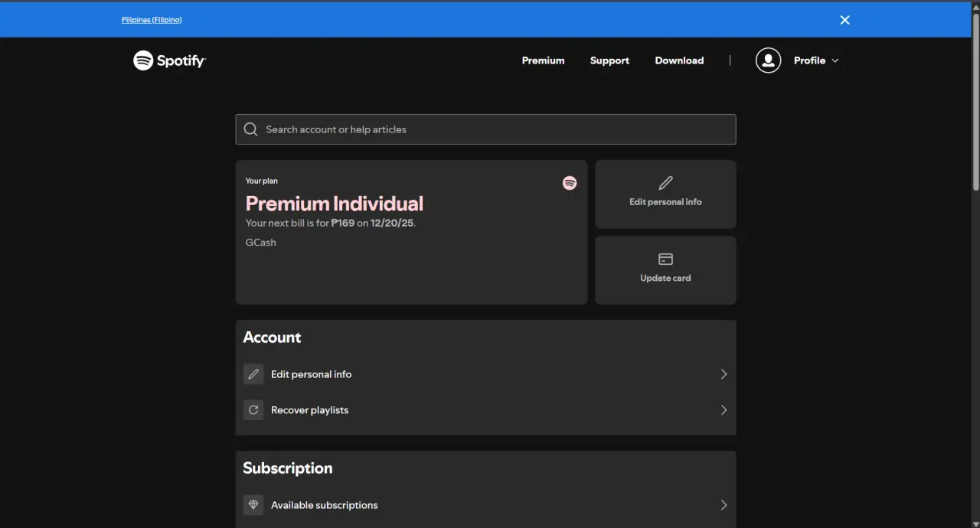Image resolution: width=980 pixels, height=528 pixels.
Task: Click the search magnifier icon
Action: click(250, 129)
